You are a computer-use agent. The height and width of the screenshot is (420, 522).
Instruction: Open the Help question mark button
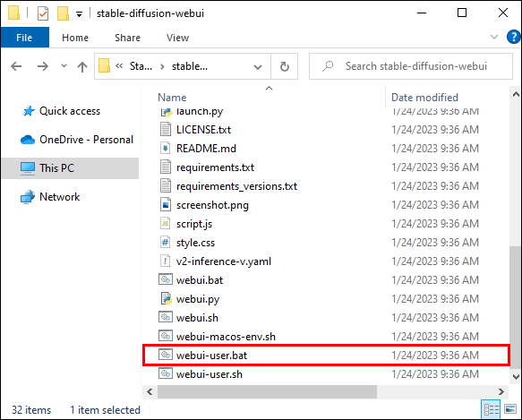coord(513,37)
